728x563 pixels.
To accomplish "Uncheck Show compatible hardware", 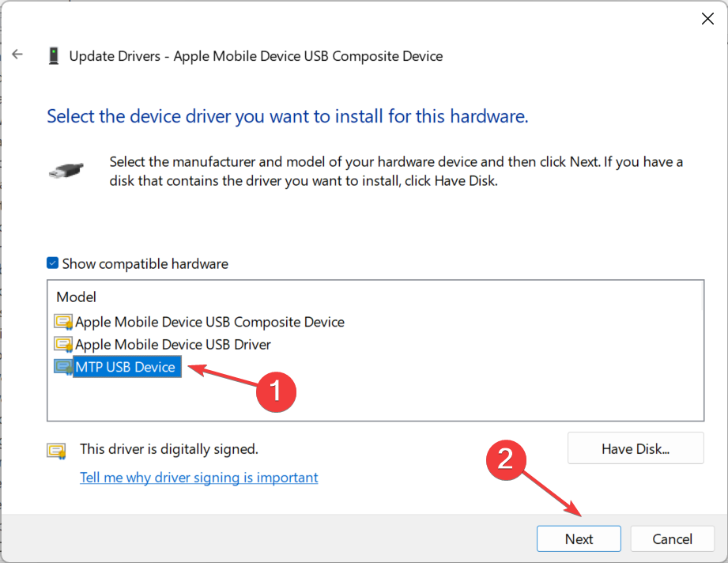I will pos(52,263).
